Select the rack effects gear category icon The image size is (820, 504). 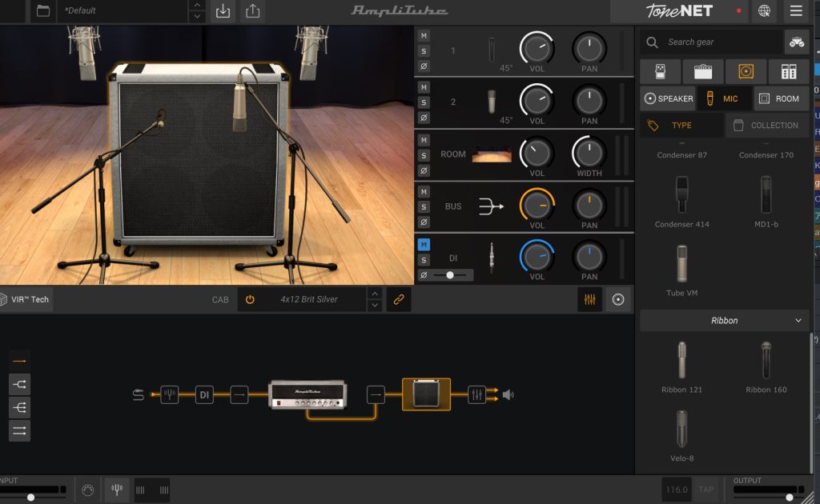pos(788,71)
